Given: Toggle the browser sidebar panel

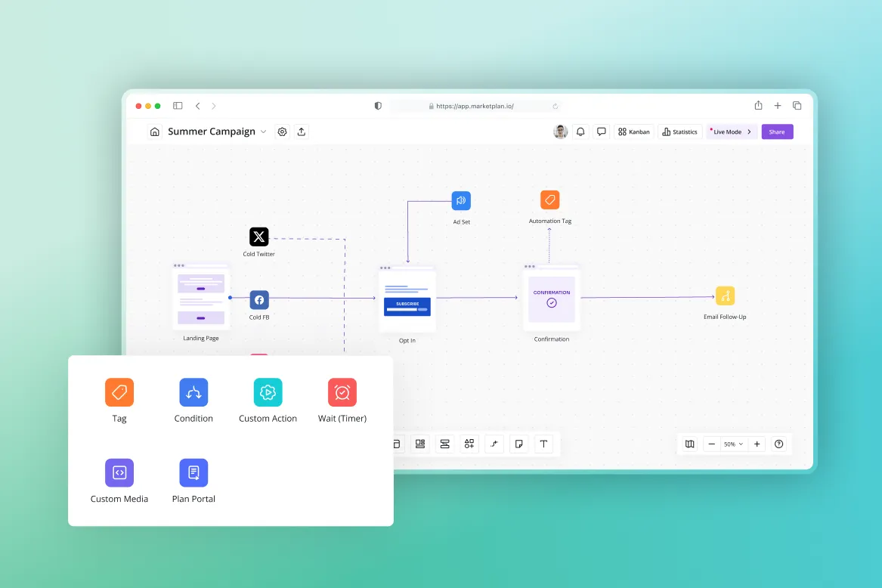Looking at the screenshot, I should pyautogui.click(x=178, y=106).
